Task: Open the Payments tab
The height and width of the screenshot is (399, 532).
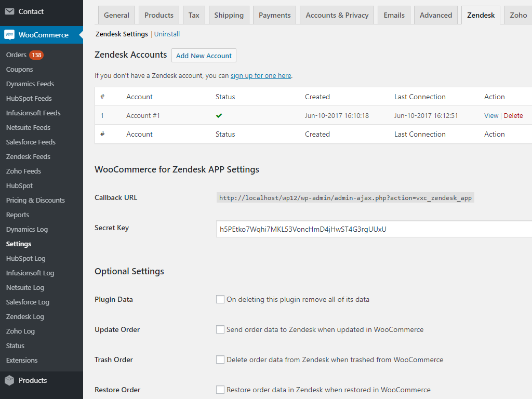Action: click(274, 15)
